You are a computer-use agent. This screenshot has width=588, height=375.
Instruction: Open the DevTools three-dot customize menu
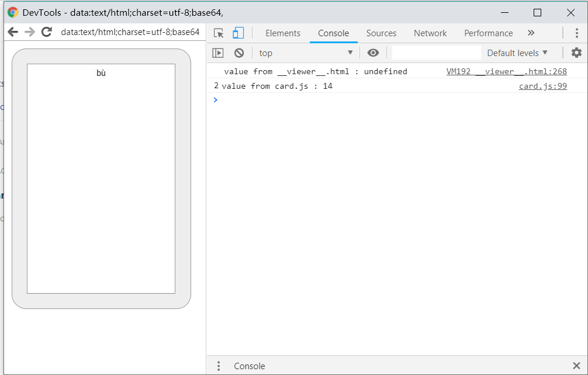click(x=577, y=33)
